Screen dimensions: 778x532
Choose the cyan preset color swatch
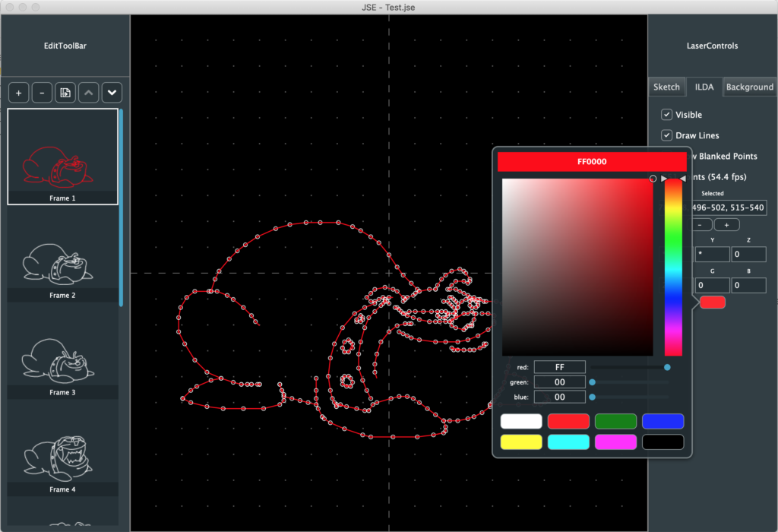(568, 442)
